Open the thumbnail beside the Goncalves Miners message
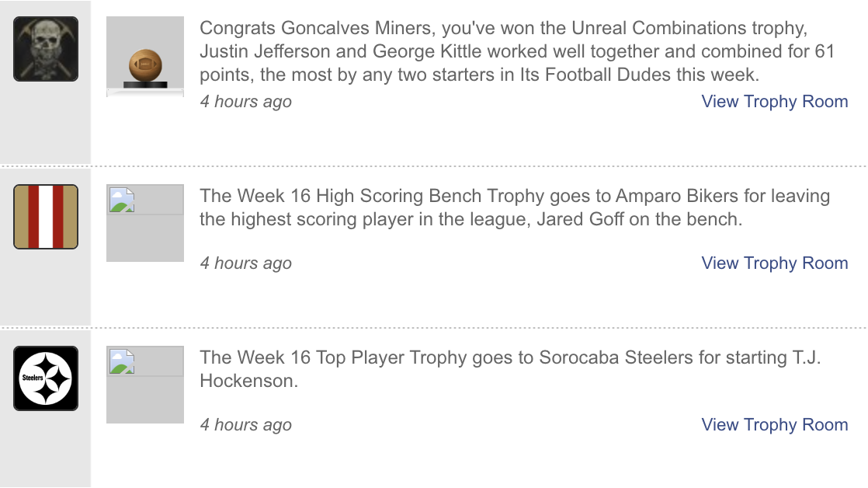Viewport: 868px width, 488px height. tap(144, 57)
